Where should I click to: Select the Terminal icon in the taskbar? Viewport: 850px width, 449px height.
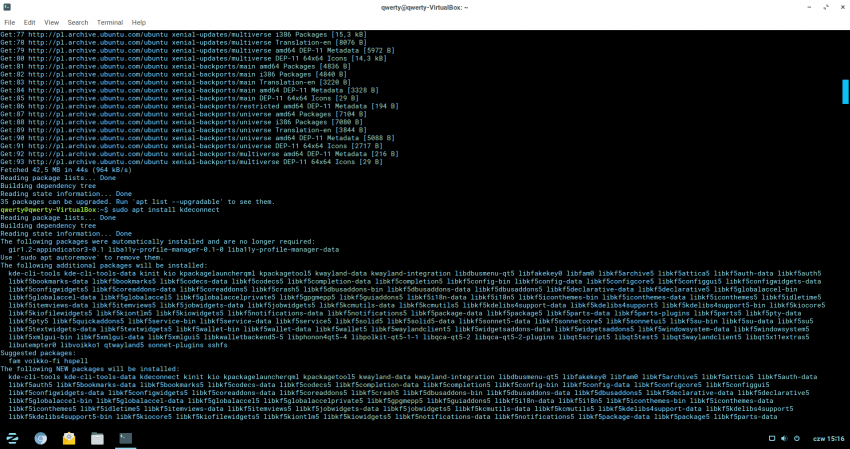(125, 439)
